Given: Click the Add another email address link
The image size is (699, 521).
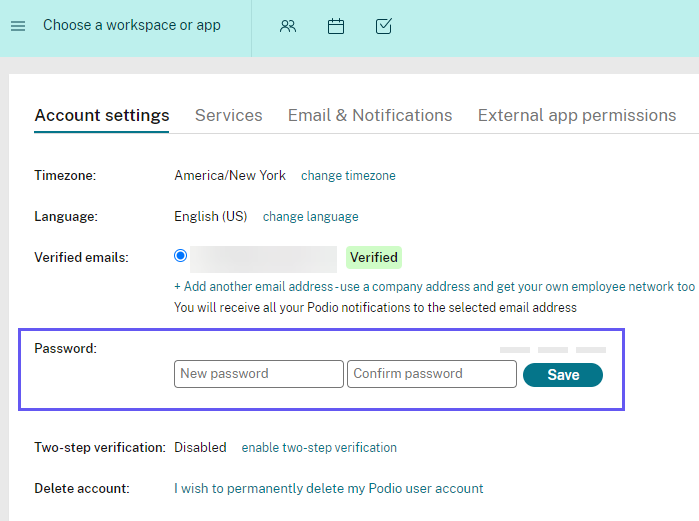Looking at the screenshot, I should [x=434, y=287].
